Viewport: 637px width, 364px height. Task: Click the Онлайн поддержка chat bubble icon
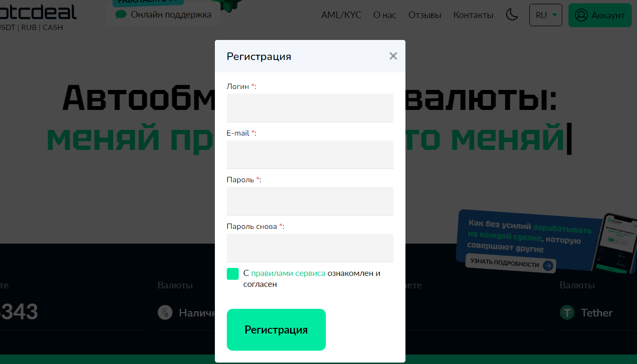121,15
